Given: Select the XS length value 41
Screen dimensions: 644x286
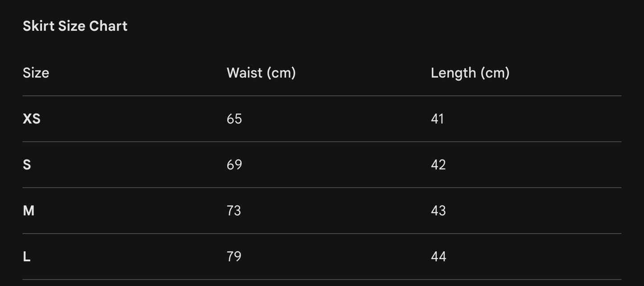Looking at the screenshot, I should [438, 119].
